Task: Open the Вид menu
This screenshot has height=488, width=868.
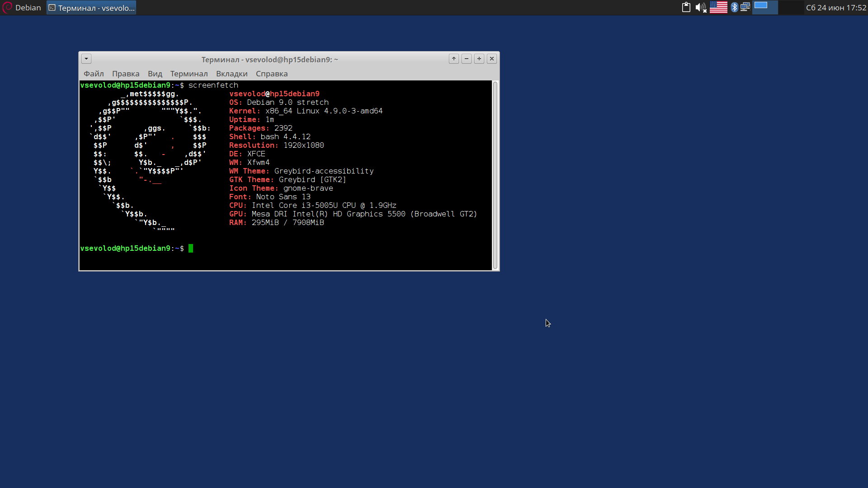Action: [x=155, y=74]
